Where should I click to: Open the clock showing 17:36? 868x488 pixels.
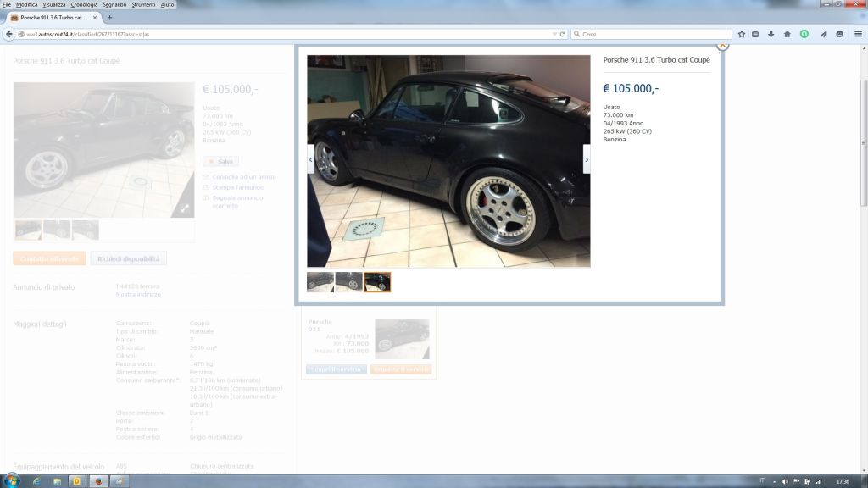[843, 481]
